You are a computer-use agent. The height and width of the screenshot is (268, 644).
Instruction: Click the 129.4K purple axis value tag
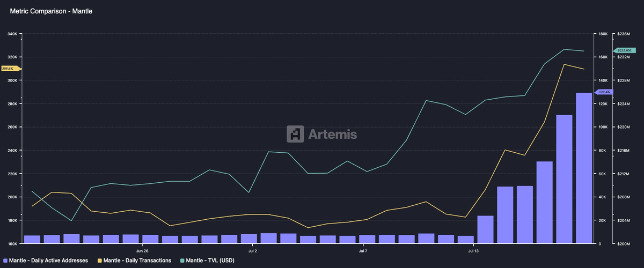[604, 92]
